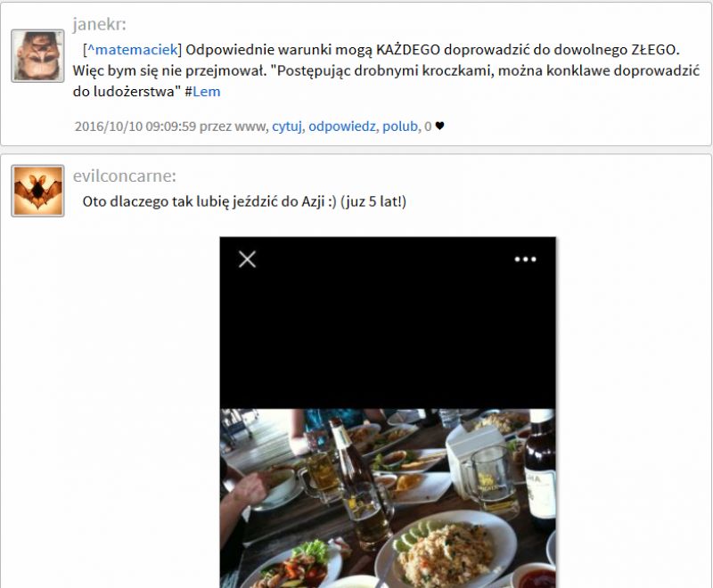Image resolution: width=713 pixels, height=588 pixels.
Task: Click the 2016/10/10 09:09:59 timestamp
Action: pos(135,126)
